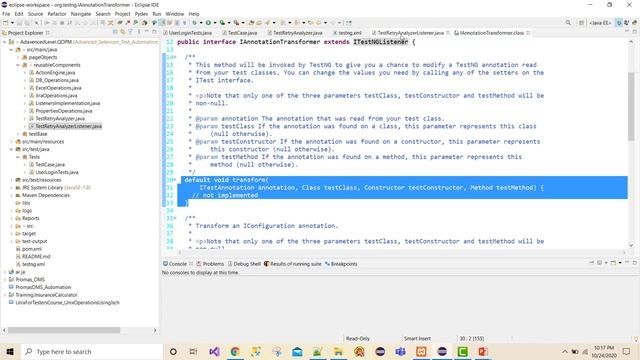Viewport: 640px width, 360px height.
Task: Select JiraOperations.java in Project Explorer
Action: (x=56, y=96)
